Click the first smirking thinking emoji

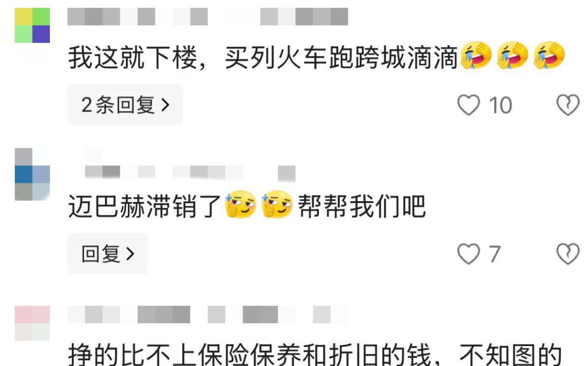[x=240, y=204]
